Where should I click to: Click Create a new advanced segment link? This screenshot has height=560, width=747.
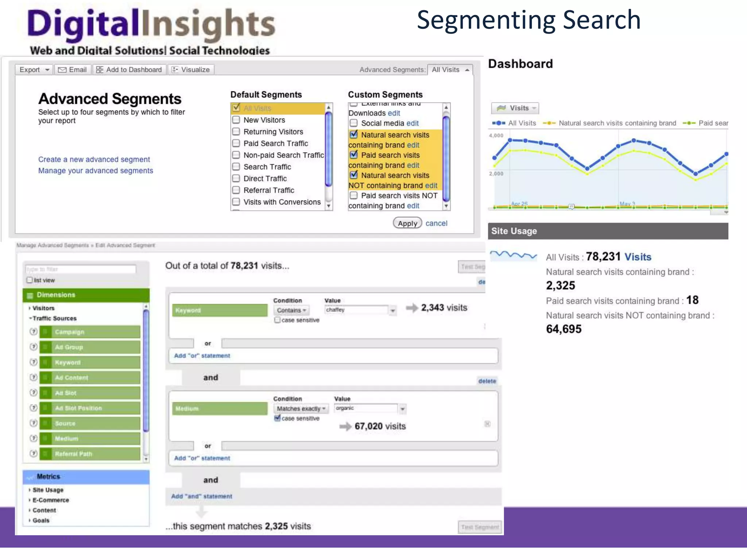pos(94,159)
